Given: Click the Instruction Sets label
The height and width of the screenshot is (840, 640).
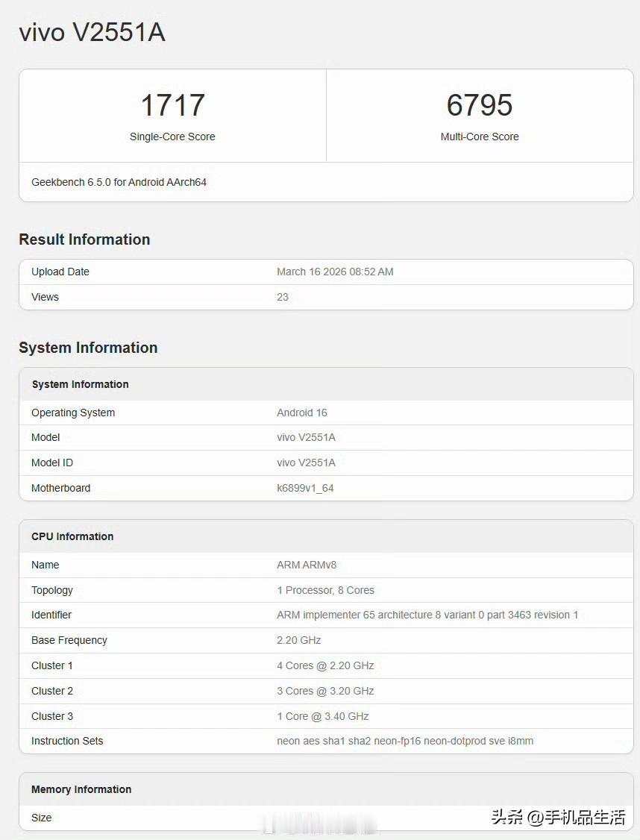Looking at the screenshot, I should pos(67,741).
